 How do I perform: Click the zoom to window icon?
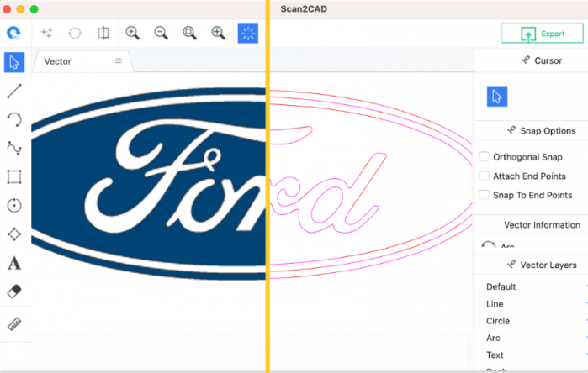click(189, 33)
